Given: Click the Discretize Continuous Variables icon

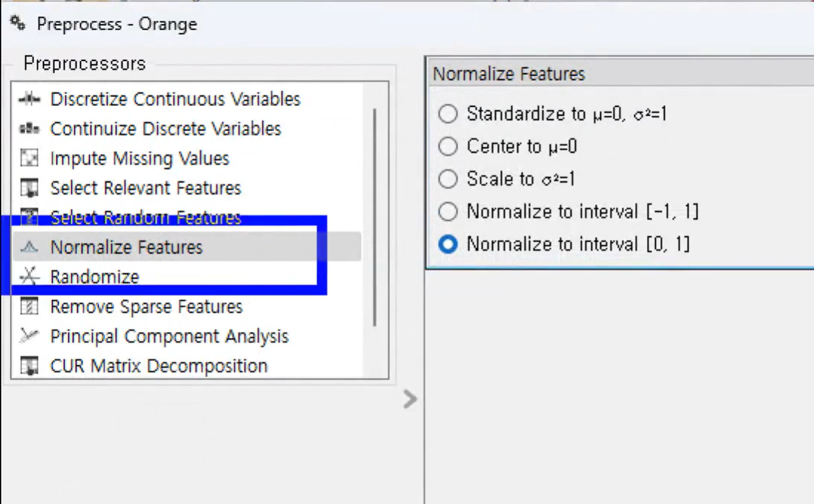Looking at the screenshot, I should (x=29, y=99).
